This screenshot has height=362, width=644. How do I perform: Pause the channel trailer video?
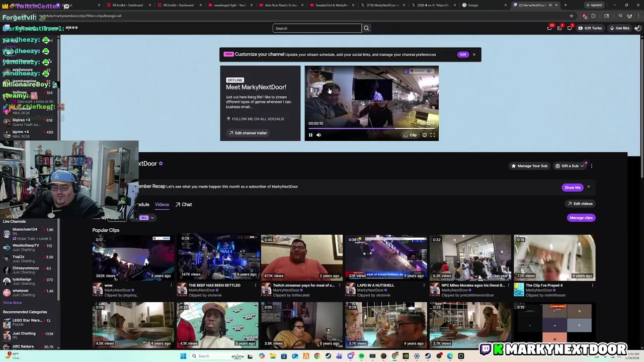coord(310,135)
